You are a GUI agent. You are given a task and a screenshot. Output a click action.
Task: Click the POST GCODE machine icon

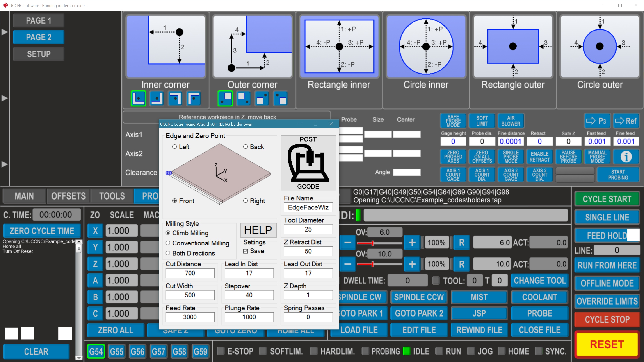[308, 162]
